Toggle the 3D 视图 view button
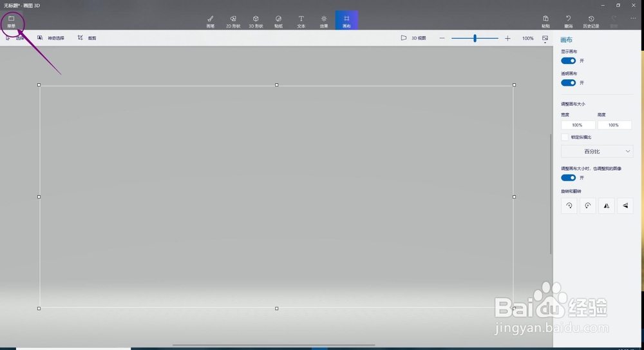Screen dimensions: 644x350 [x=413, y=38]
